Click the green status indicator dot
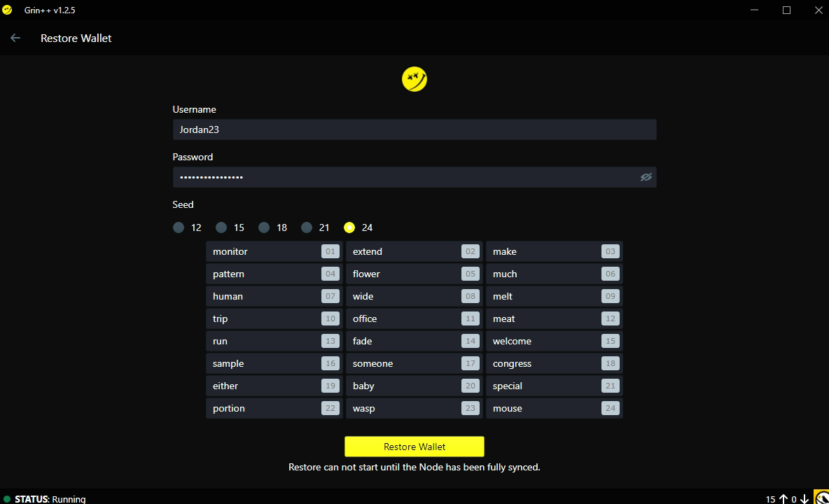Image resolution: width=829 pixels, height=504 pixels. (x=7, y=498)
